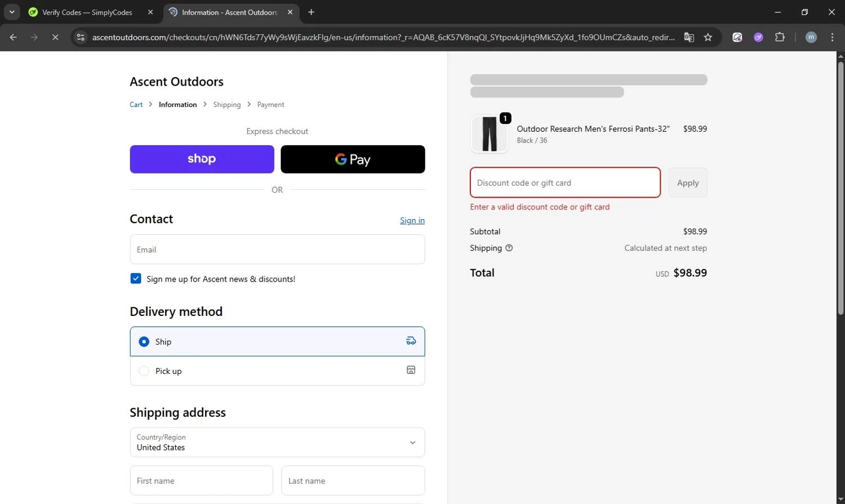Close the Verify Codes — SimplyCodes tab
The height and width of the screenshot is (504, 845).
point(150,12)
